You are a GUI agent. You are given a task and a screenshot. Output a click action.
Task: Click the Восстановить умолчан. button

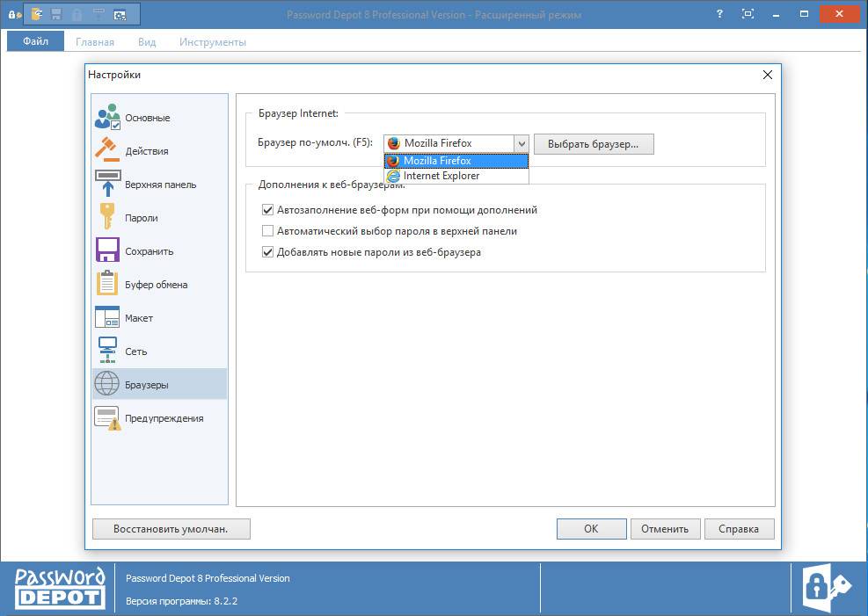click(171, 529)
